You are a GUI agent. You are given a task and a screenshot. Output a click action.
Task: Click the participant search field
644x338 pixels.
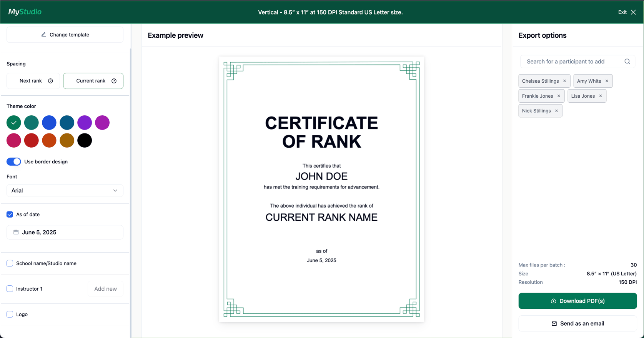click(577, 62)
